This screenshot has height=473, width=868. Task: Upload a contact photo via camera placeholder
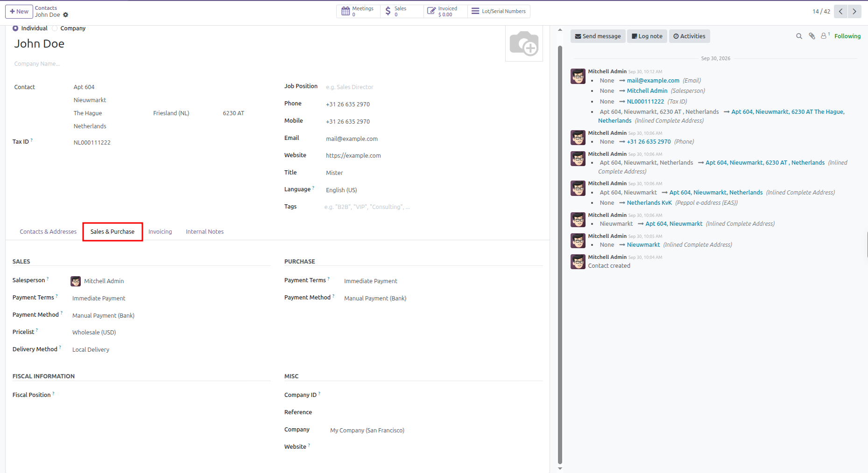click(x=524, y=43)
